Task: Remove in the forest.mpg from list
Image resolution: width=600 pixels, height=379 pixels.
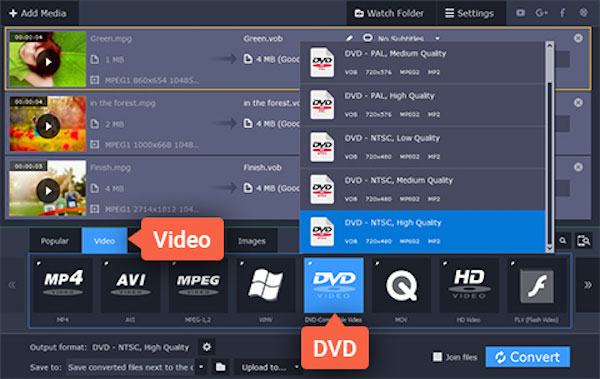Action: pyautogui.click(x=578, y=103)
